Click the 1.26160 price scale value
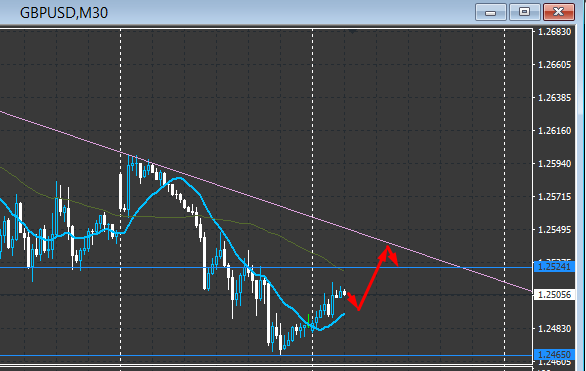 (x=555, y=131)
